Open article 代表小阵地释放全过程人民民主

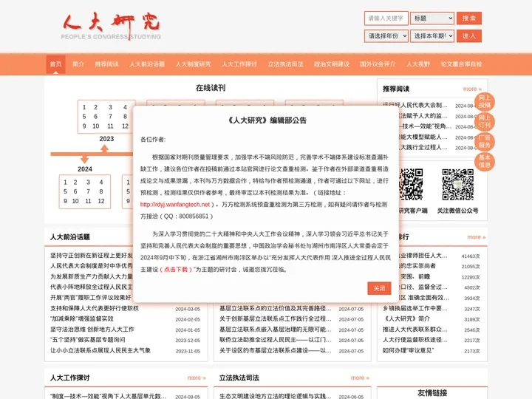(x=92, y=287)
